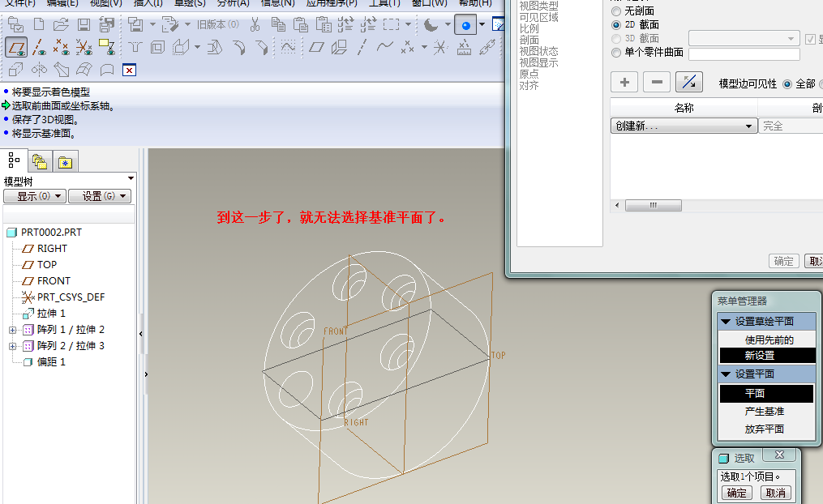The image size is (823, 504).
Task: Click the moon-shaped render icon
Action: coord(431,24)
